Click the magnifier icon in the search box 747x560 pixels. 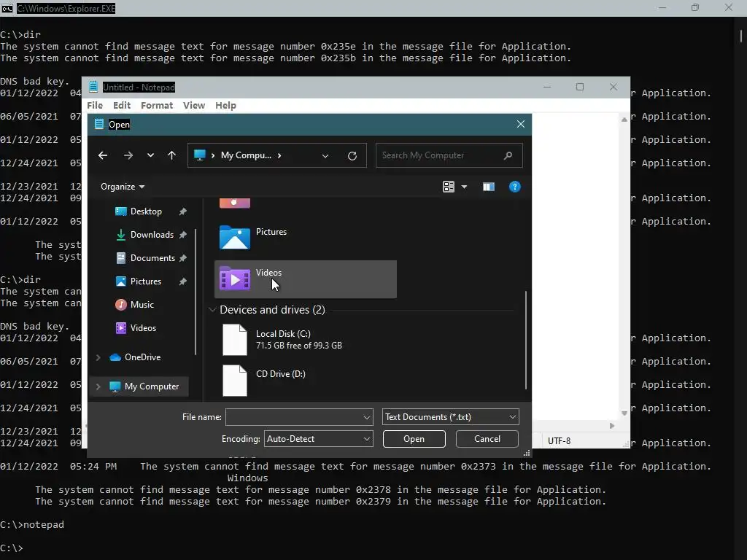508,155
